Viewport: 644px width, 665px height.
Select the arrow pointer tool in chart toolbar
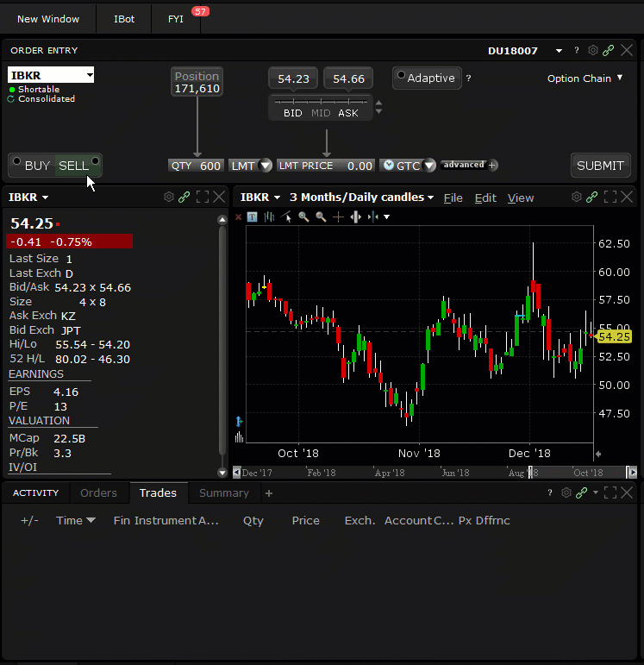(x=287, y=217)
